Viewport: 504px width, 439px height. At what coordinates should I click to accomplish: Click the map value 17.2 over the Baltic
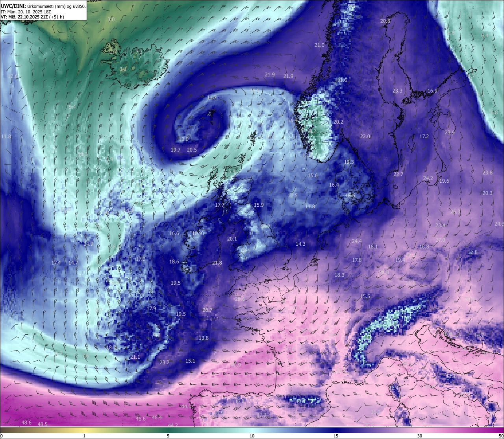(424, 136)
